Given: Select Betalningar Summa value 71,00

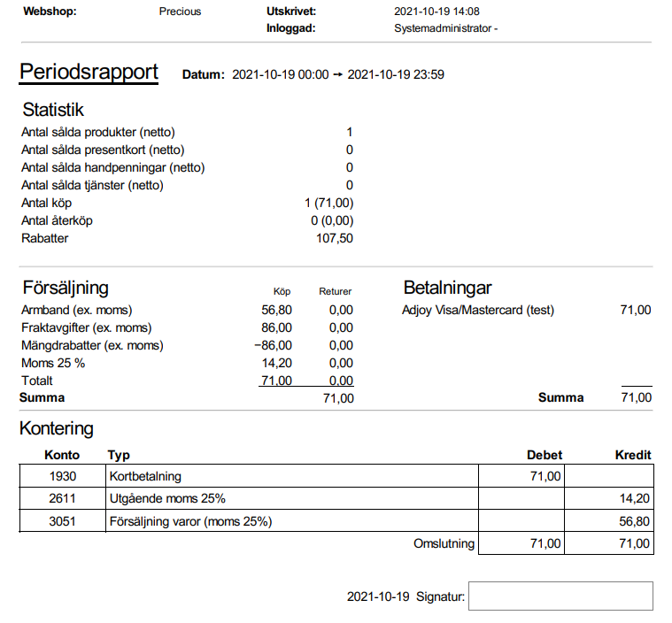Looking at the screenshot, I should pos(637,397).
